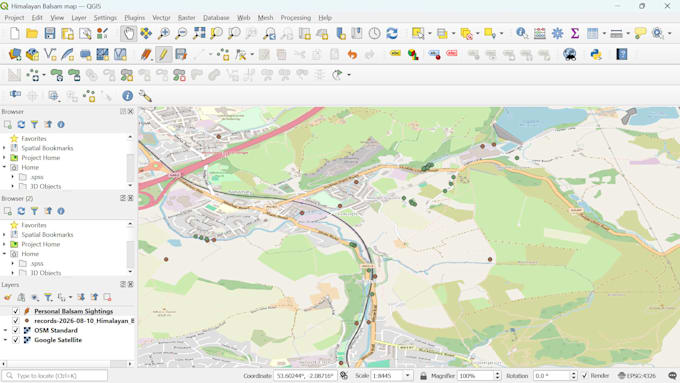Show Statistical Summary with the sigma icon
The height and width of the screenshot is (383, 680).
tap(575, 33)
